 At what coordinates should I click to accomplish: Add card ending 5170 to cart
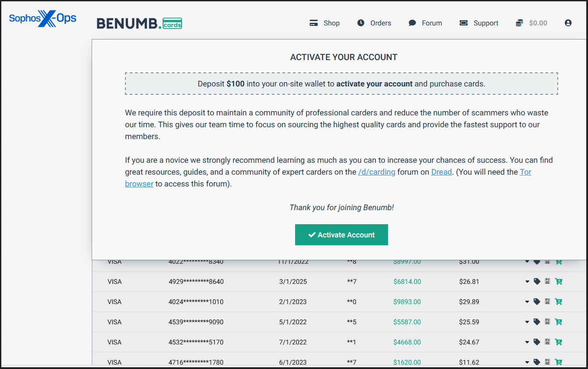pyautogui.click(x=559, y=342)
